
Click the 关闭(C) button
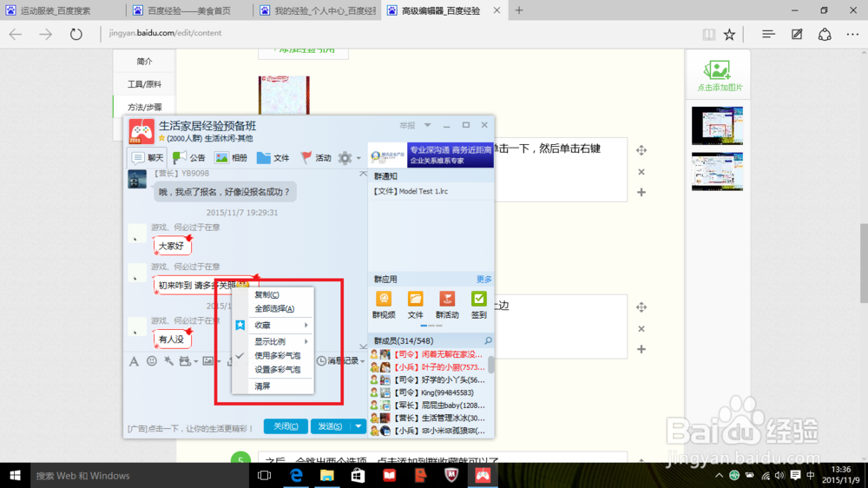pos(286,426)
